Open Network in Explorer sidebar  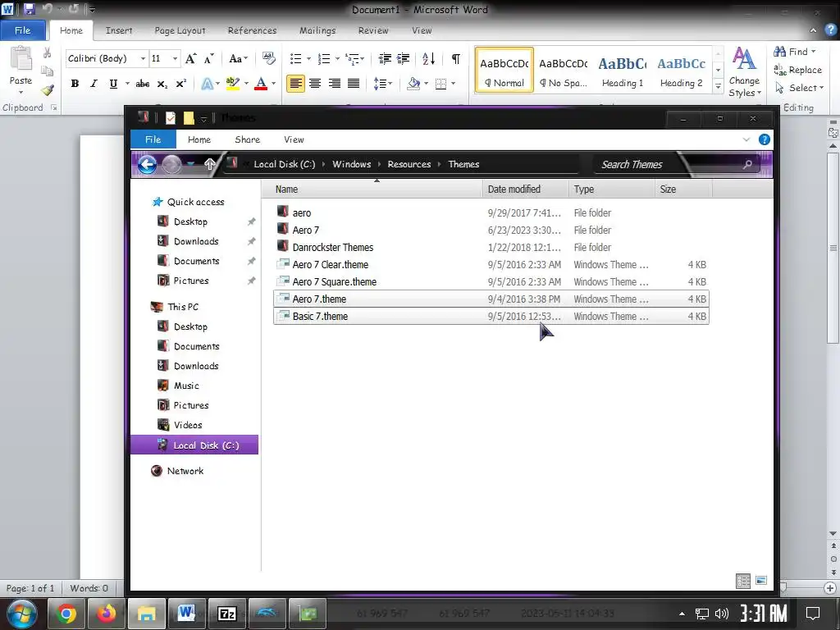coord(185,471)
